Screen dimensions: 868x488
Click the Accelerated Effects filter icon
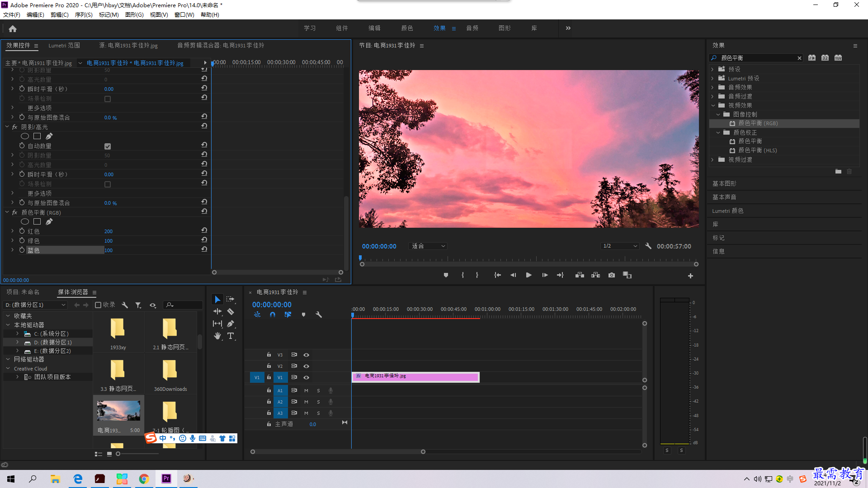[812, 58]
